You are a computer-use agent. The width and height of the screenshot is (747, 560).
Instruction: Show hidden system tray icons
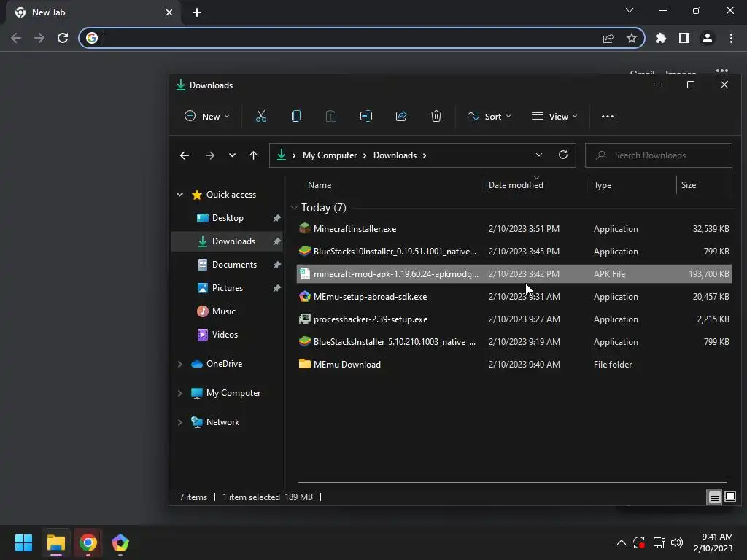point(622,542)
